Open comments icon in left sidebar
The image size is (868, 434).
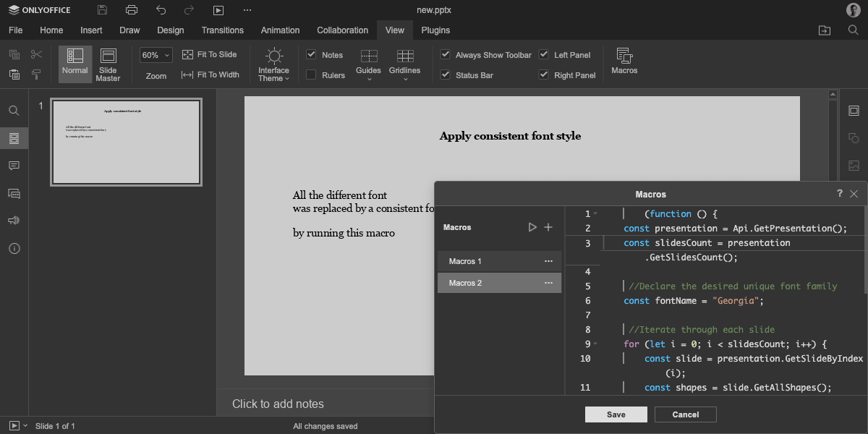tap(14, 166)
